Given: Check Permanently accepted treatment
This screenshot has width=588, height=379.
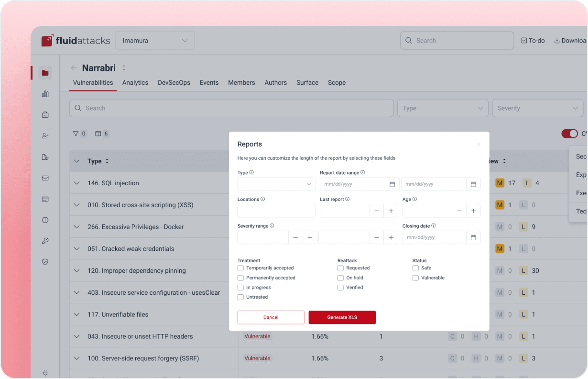Looking at the screenshot, I should click(241, 278).
